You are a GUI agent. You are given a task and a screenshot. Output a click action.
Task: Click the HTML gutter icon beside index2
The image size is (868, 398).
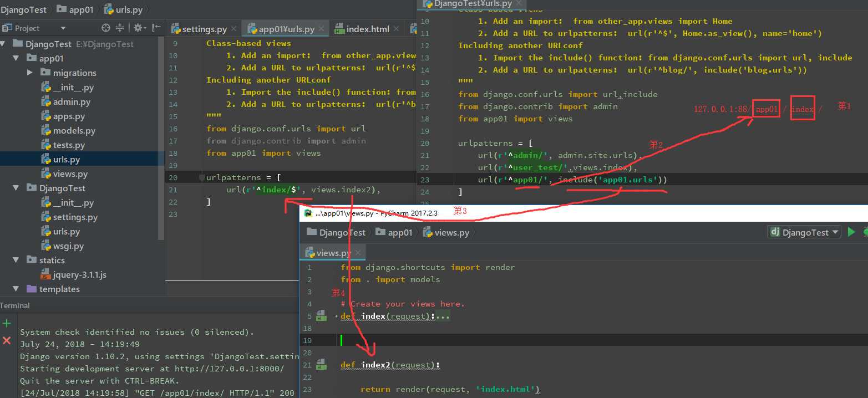321,365
